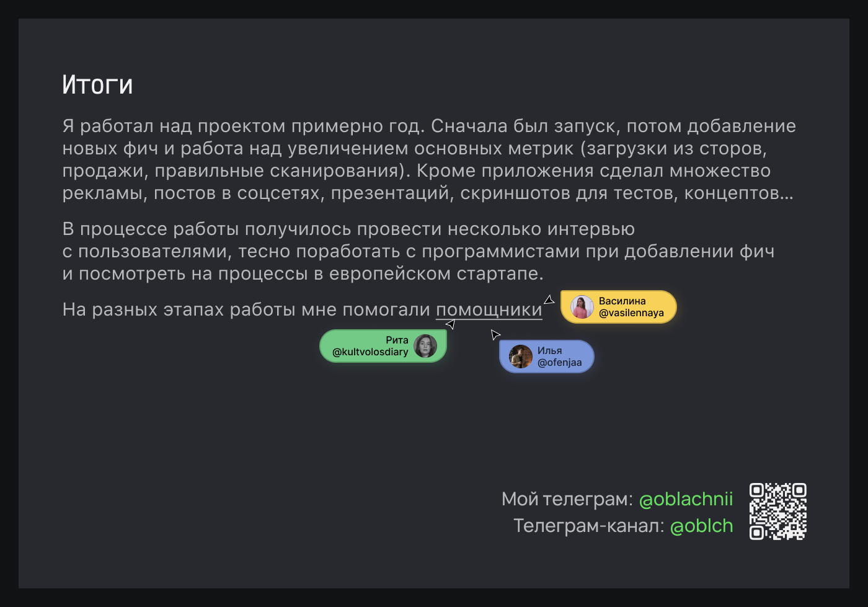
Task: Click the @vasilennaya handle
Action: click(x=631, y=313)
